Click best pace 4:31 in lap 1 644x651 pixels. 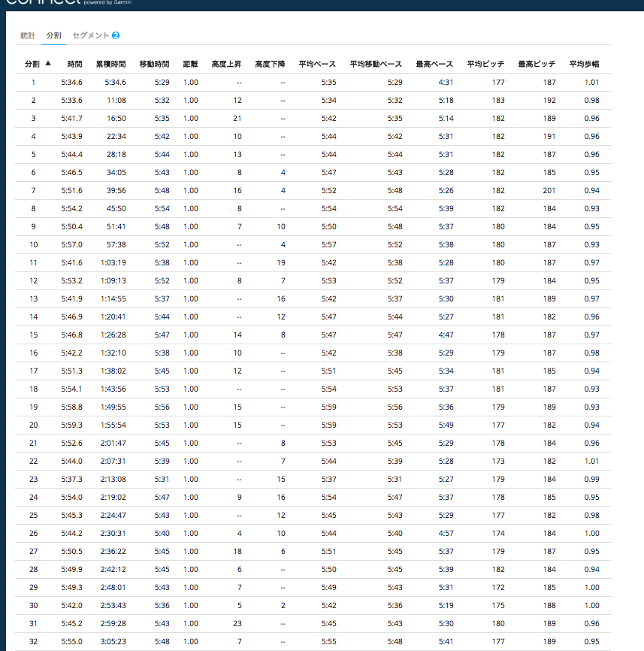(446, 82)
